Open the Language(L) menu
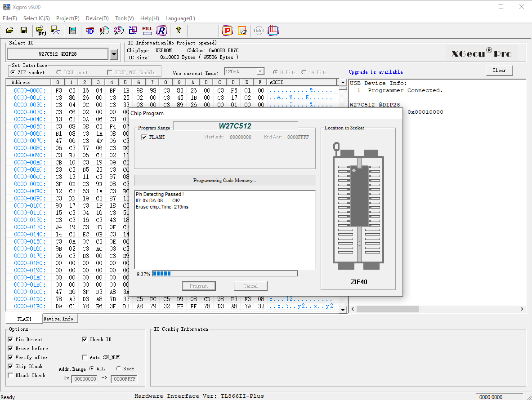The image size is (532, 400). tap(180, 18)
